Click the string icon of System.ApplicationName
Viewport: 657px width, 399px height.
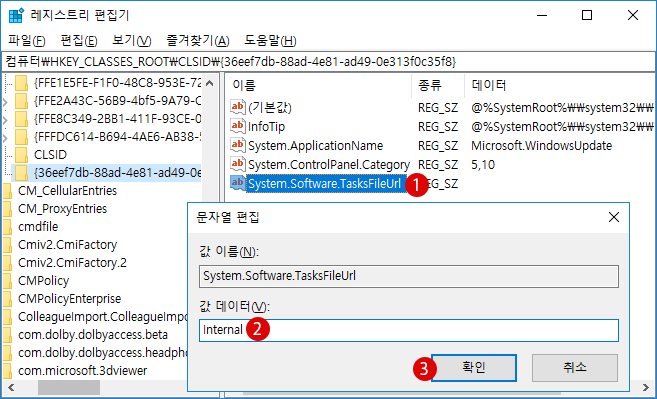(238, 145)
